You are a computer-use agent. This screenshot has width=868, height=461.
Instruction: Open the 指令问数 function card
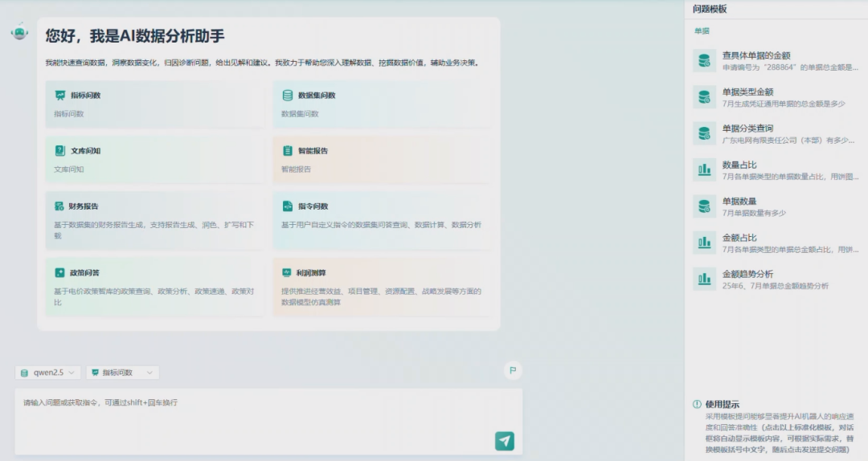coord(382,220)
